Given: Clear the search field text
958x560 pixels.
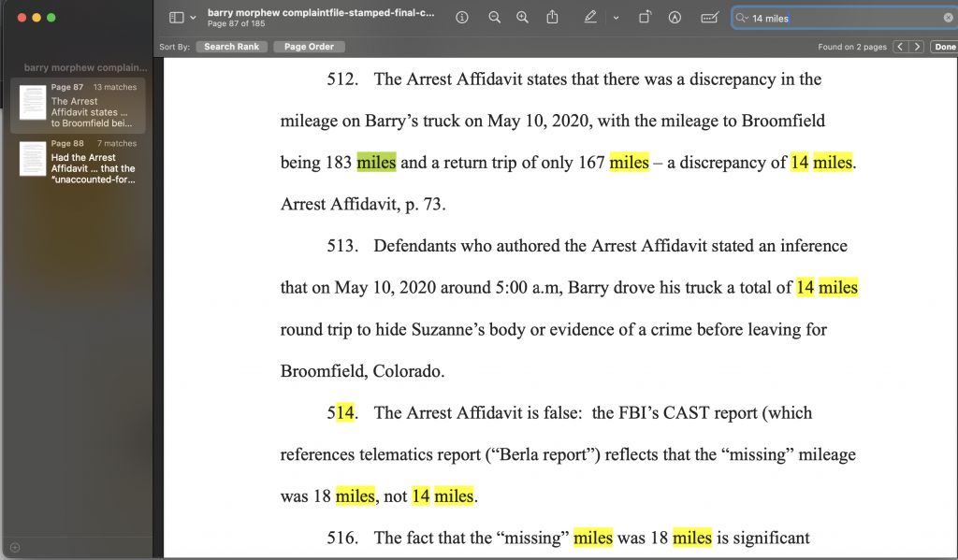Looking at the screenshot, I should [x=948, y=19].
